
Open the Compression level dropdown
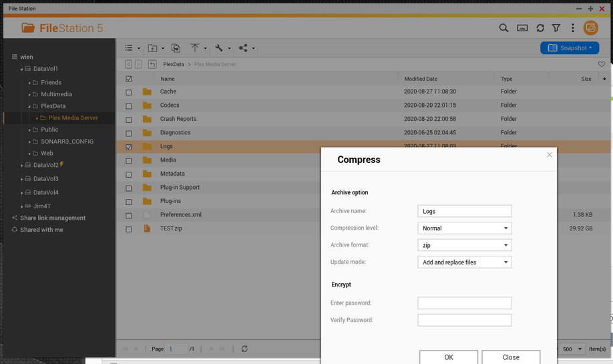tap(465, 228)
